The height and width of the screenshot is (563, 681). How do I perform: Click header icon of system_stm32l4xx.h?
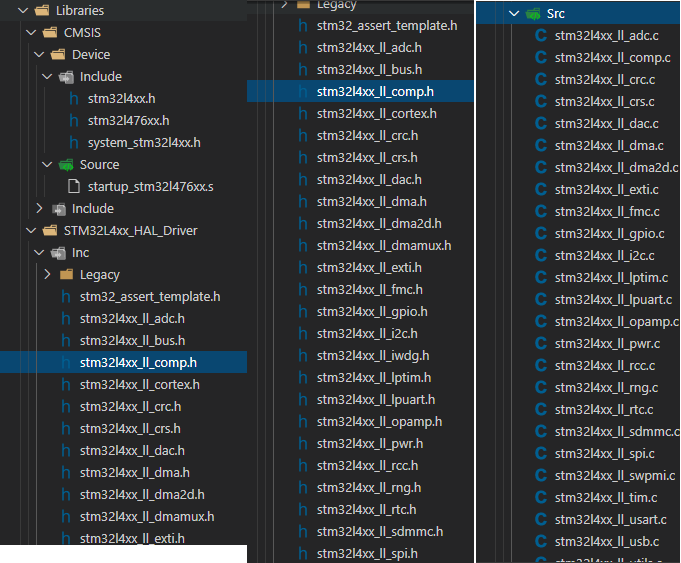[74, 142]
